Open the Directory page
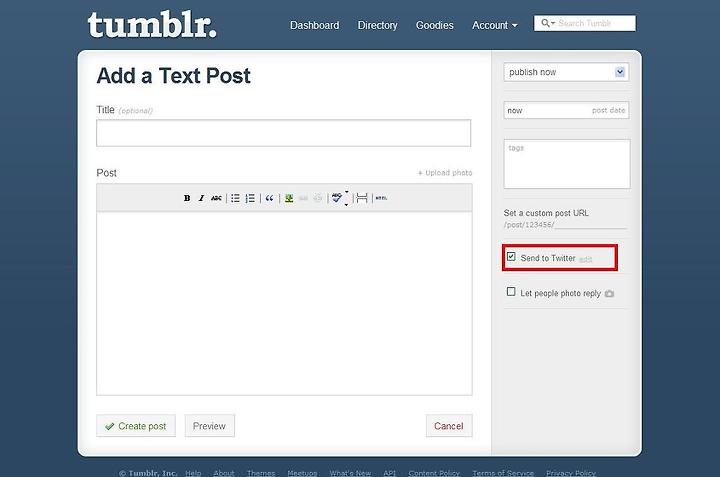 pyautogui.click(x=377, y=25)
